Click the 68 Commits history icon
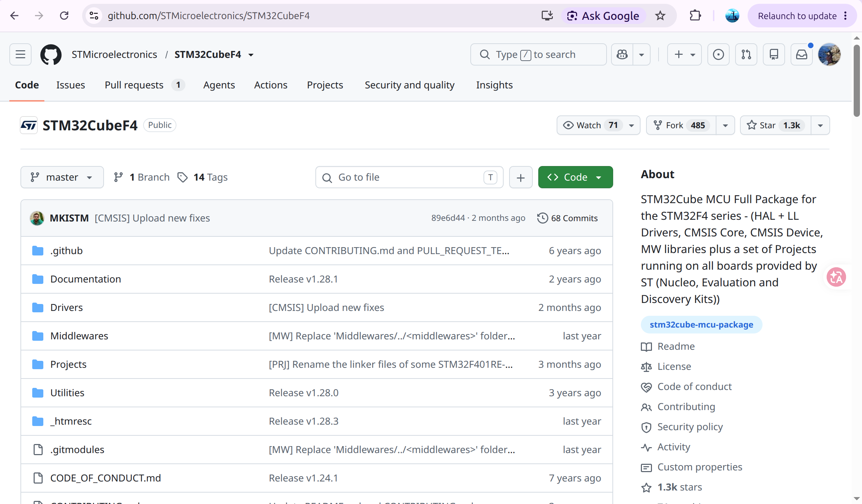Image resolution: width=862 pixels, height=504 pixels. (x=542, y=218)
